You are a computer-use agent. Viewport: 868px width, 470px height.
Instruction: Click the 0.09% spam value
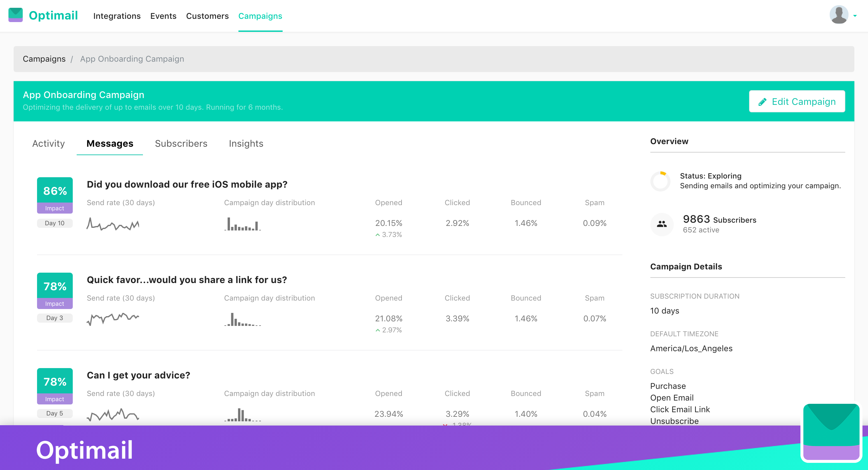click(x=594, y=223)
